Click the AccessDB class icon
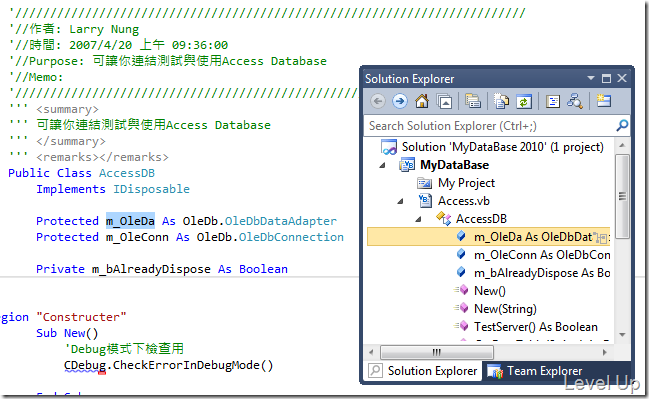649x399 pixels. pos(443,219)
